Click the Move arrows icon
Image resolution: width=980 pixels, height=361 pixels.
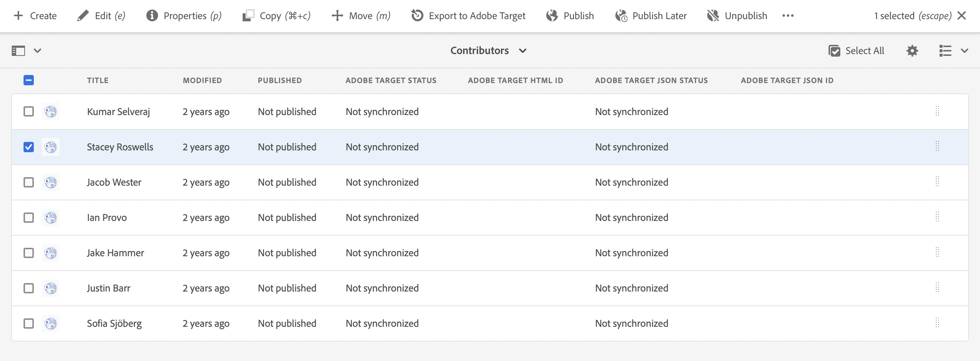point(337,15)
